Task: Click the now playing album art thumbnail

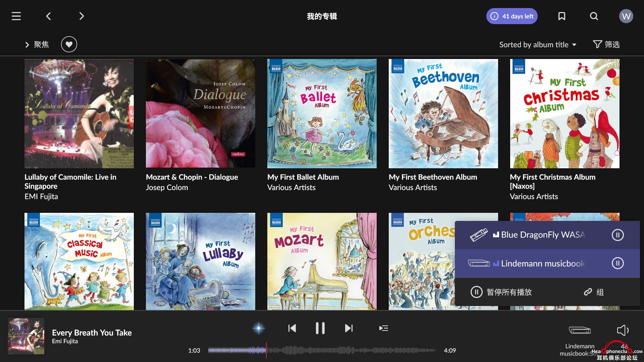Action: (26, 336)
